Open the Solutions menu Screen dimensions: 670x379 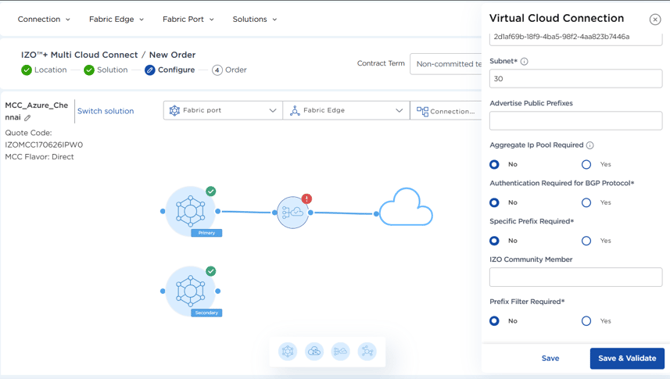coord(255,19)
